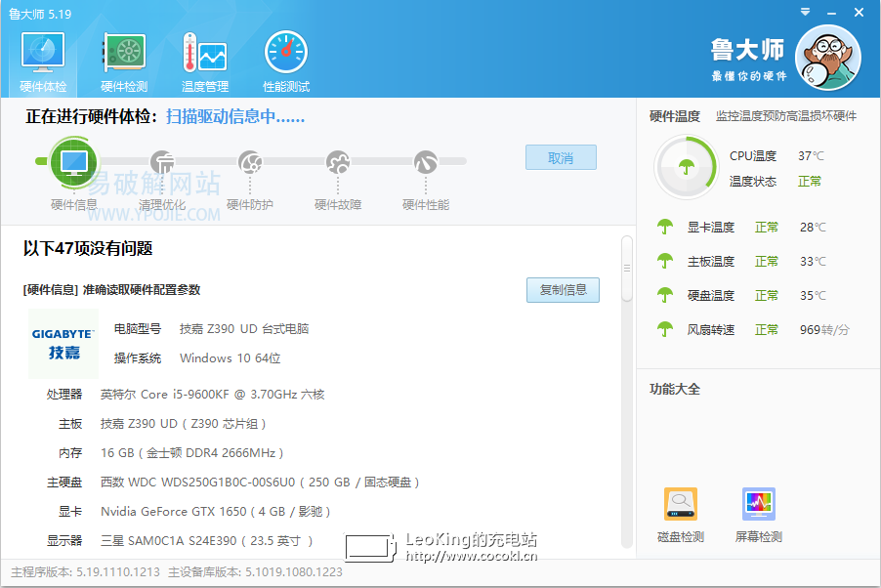This screenshot has height=588, width=881.
Task: Click the 33℃ motherboard reading
Action: click(813, 262)
